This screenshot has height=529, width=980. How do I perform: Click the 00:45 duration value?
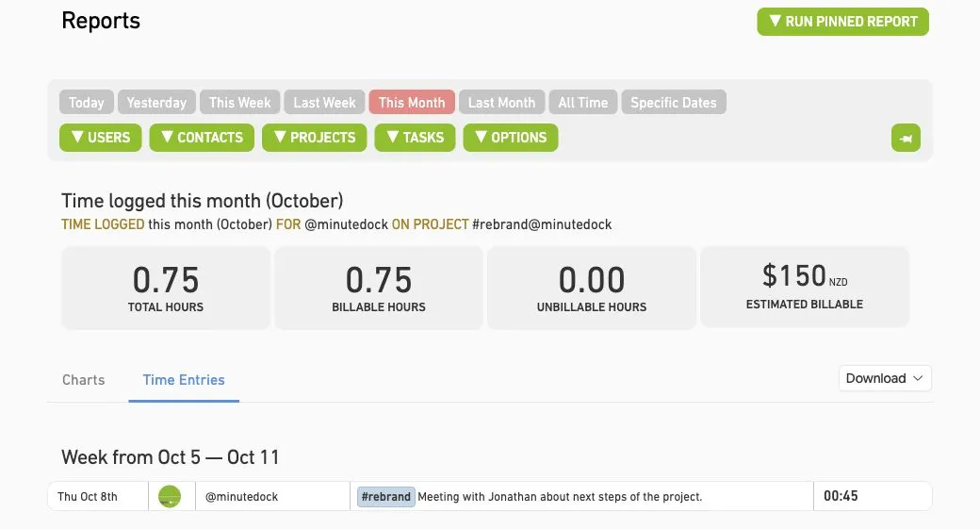click(841, 496)
